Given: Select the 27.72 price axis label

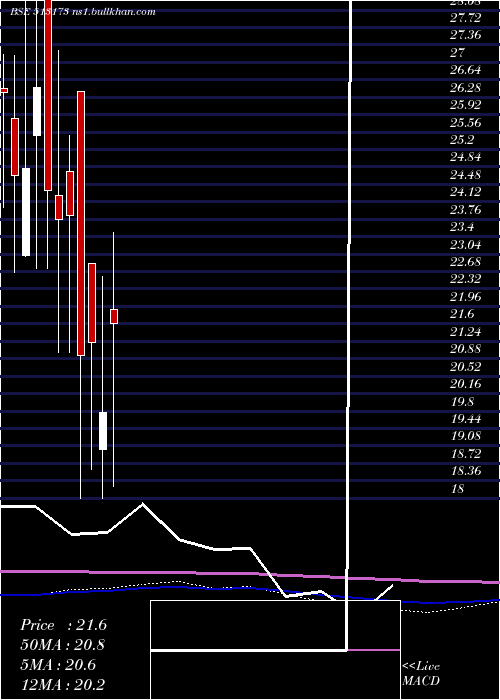Looking at the screenshot, I should (466, 18).
